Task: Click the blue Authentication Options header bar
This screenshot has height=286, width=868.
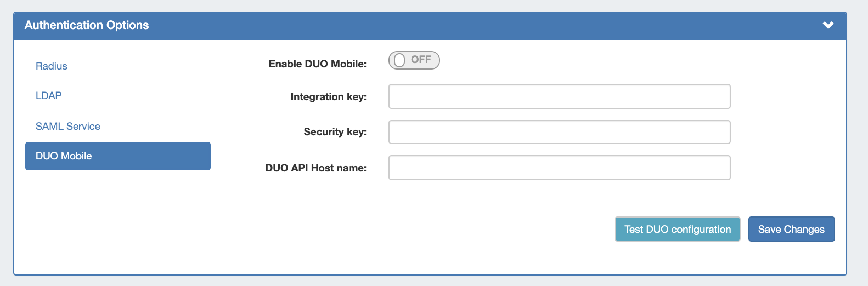Action: (x=439, y=25)
